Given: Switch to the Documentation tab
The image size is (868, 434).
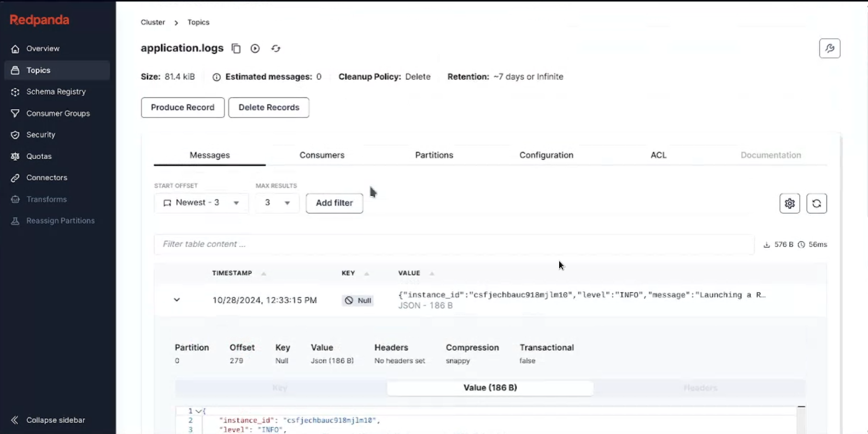Looking at the screenshot, I should coord(771,155).
